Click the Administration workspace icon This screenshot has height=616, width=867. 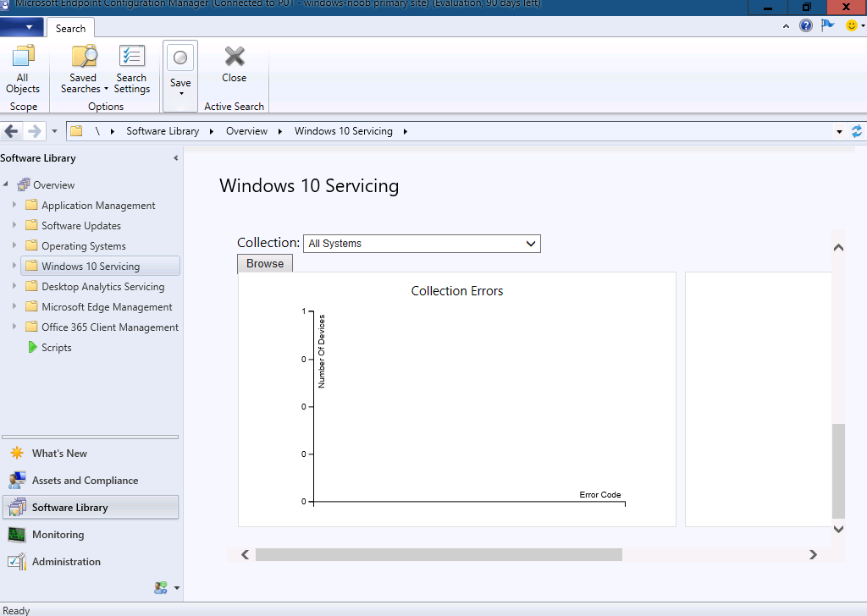coord(17,561)
